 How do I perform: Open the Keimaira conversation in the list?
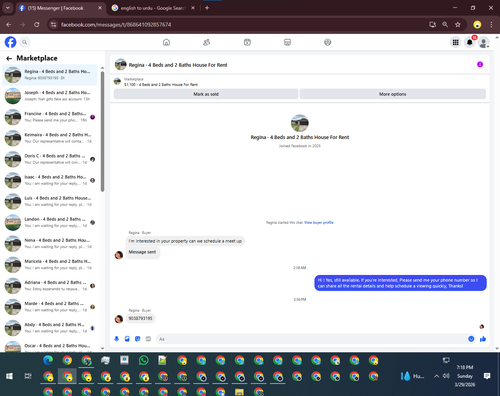[x=50, y=138]
